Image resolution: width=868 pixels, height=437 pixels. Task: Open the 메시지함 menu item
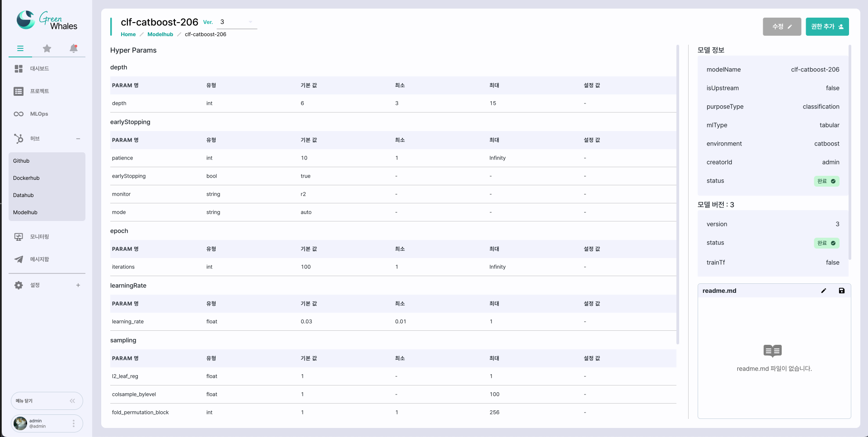(39, 259)
